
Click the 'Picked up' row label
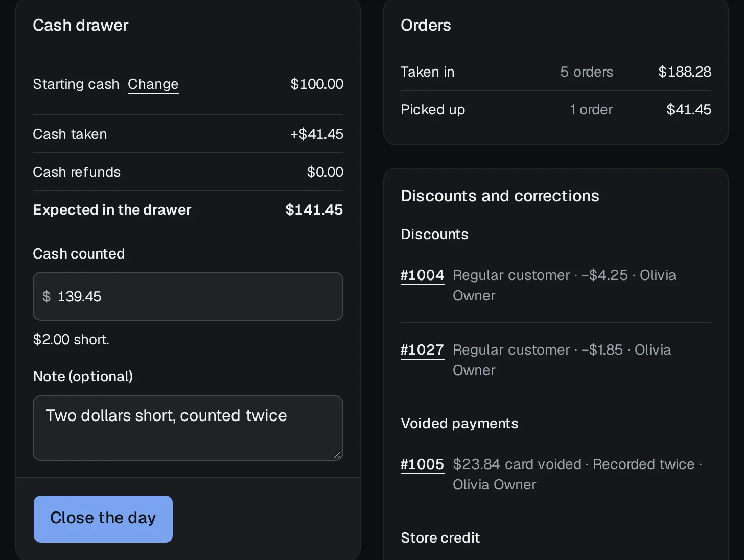coord(433,110)
